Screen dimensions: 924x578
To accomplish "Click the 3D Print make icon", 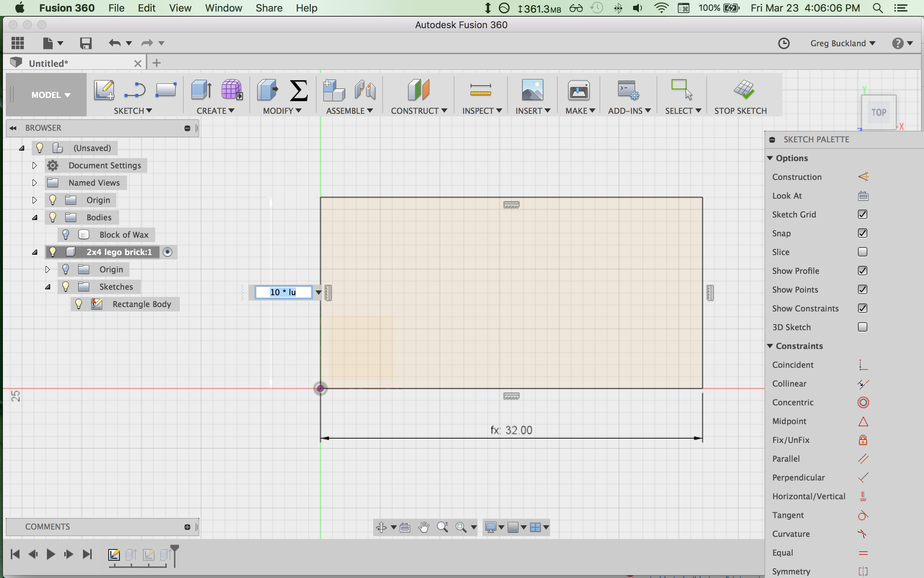I will tap(579, 90).
